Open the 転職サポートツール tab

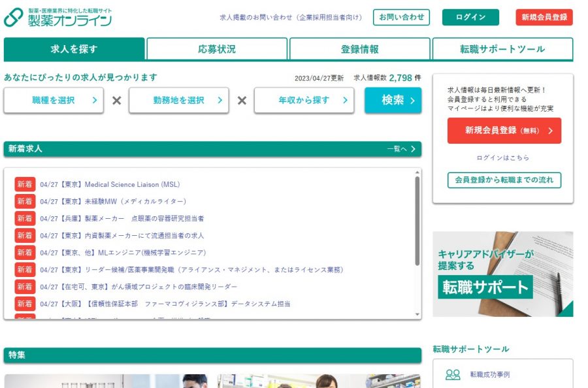pos(502,49)
